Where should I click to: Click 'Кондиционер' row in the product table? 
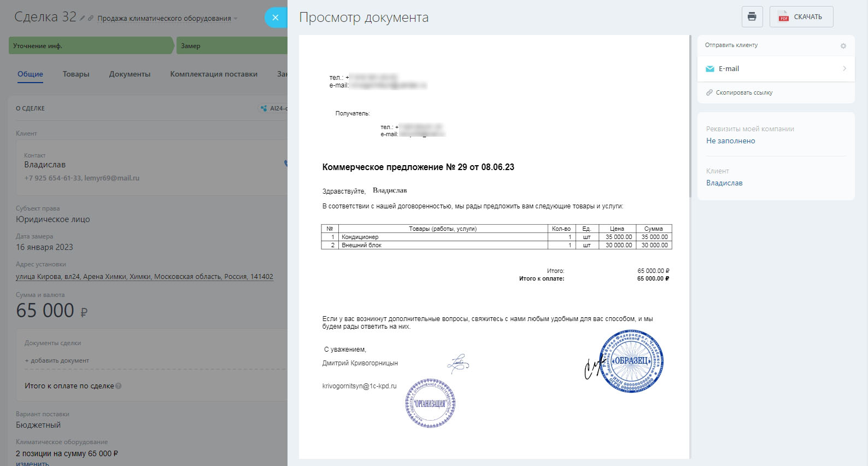(496, 237)
